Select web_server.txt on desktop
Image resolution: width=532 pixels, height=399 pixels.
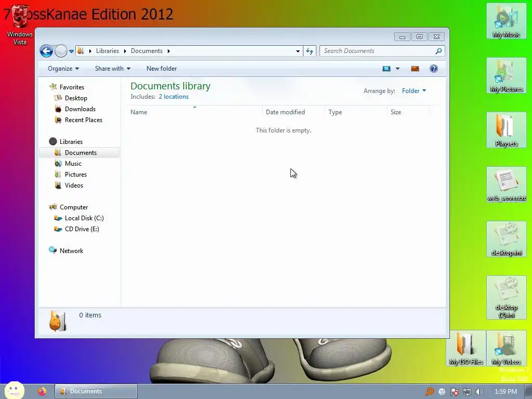(506, 184)
